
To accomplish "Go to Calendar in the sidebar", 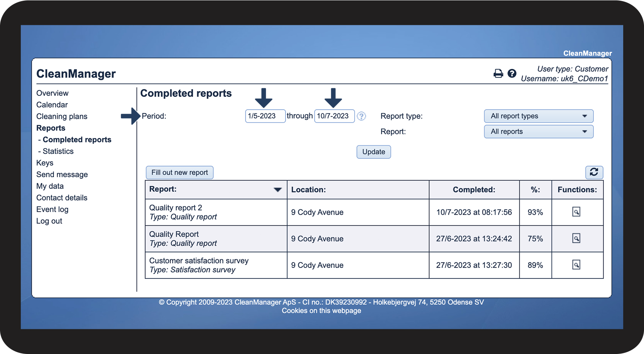I will [52, 105].
